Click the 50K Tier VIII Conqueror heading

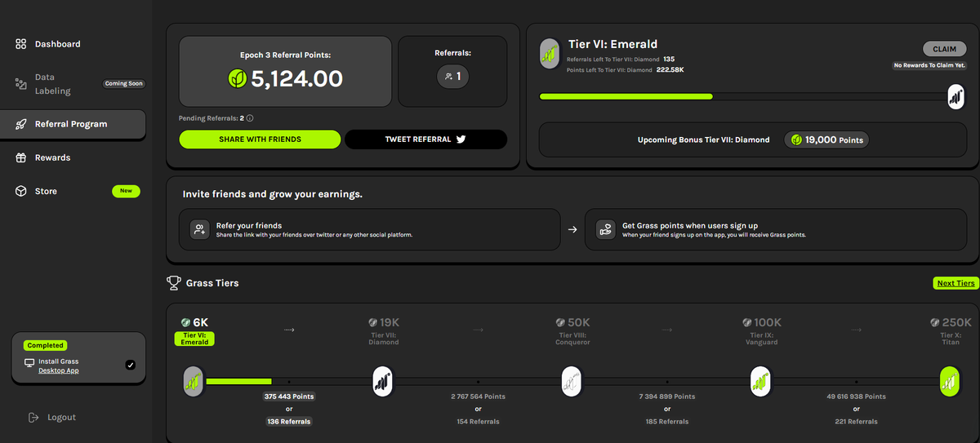(x=572, y=331)
